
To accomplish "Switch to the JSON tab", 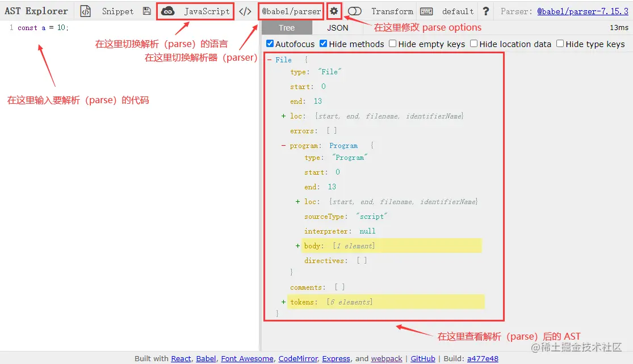I will click(x=337, y=27).
